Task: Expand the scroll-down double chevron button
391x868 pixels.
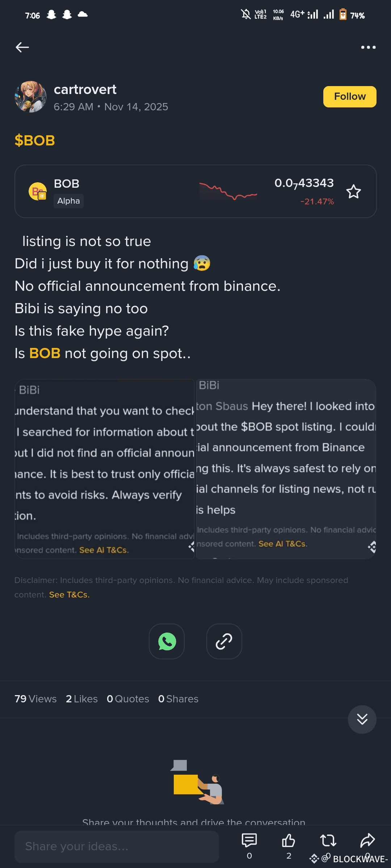Action: point(362,719)
